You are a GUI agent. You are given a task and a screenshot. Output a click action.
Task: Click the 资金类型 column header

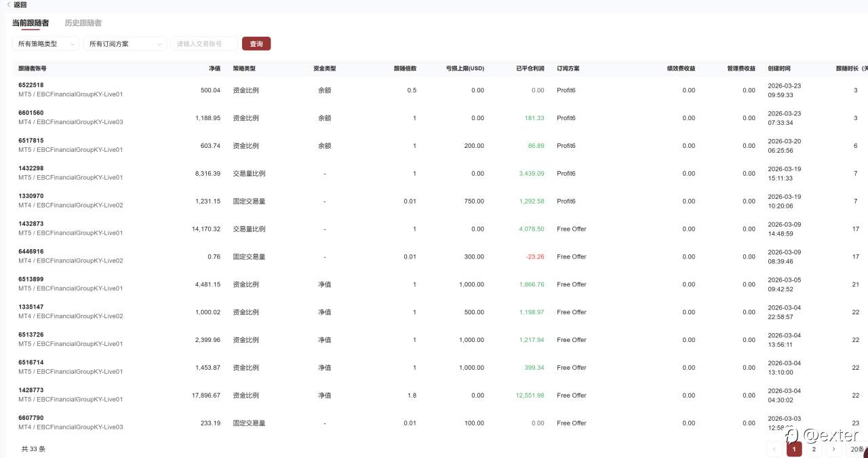coord(325,69)
